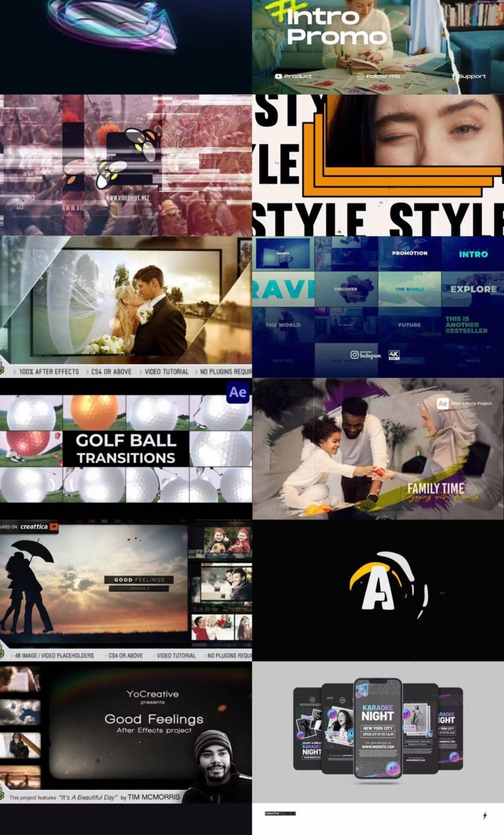Click the 'FUTURE' tile text

[x=409, y=325]
